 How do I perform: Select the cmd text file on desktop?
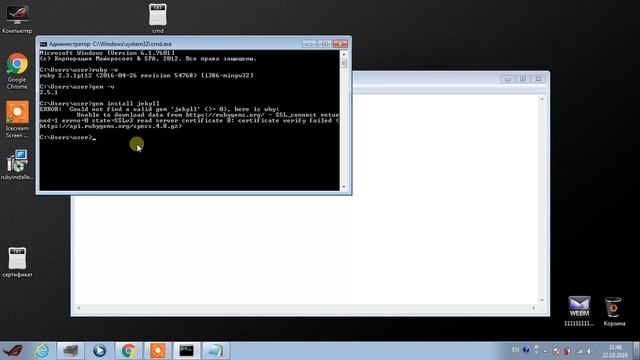pos(158,18)
